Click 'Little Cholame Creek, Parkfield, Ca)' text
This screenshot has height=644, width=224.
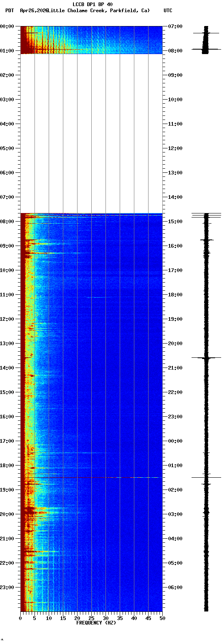coord(99,11)
